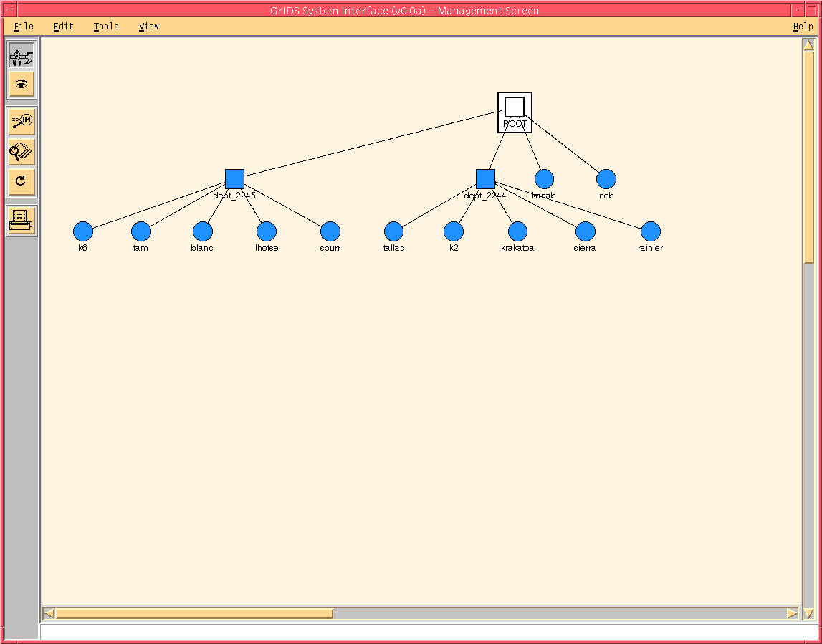Screen dimensions: 822x644
Task: Click the k6 host circle
Action: coord(83,231)
